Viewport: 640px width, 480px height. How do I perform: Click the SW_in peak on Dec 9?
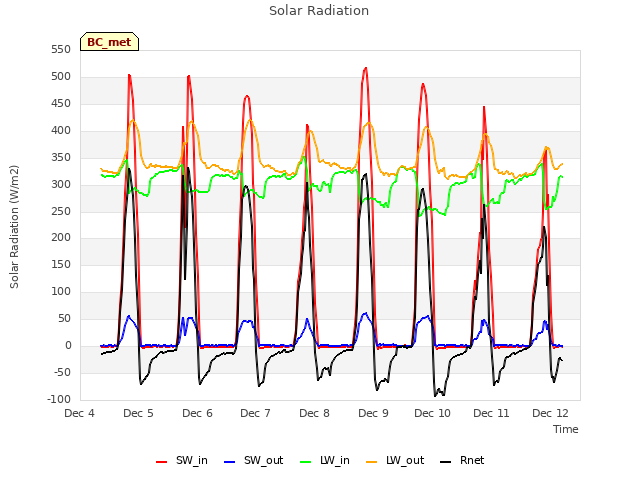pos(366,68)
